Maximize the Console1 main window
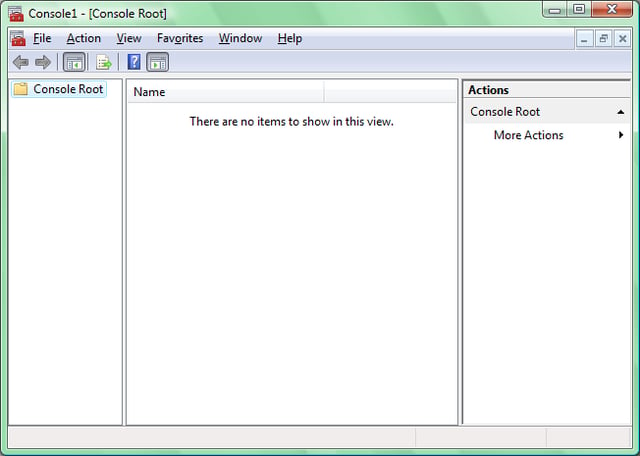640x456 pixels. (x=578, y=10)
